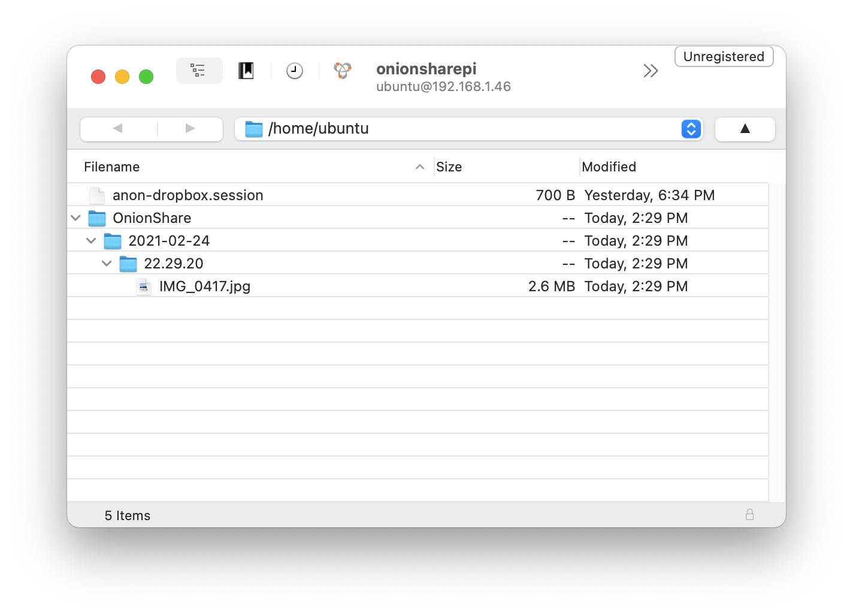This screenshot has width=853, height=616.
Task: Show hidden toolbar items chevron
Action: (x=651, y=71)
